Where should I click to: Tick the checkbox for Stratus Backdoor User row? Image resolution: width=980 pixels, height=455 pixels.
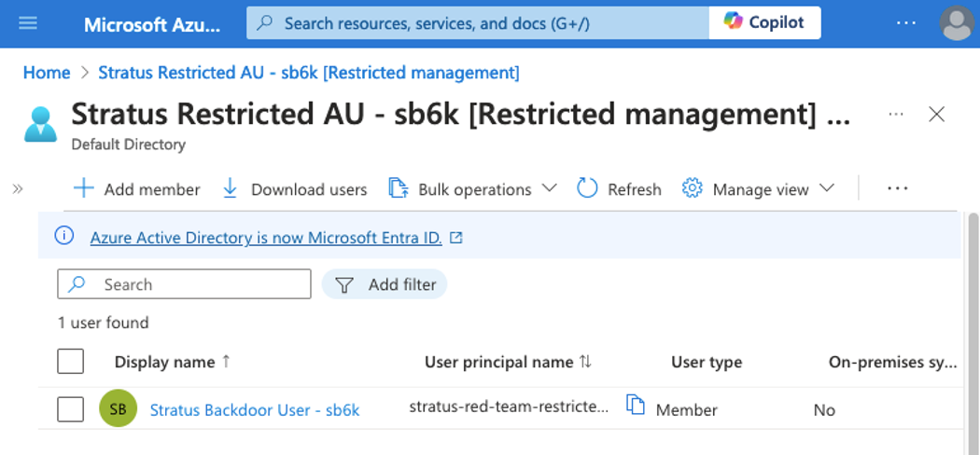(71, 409)
